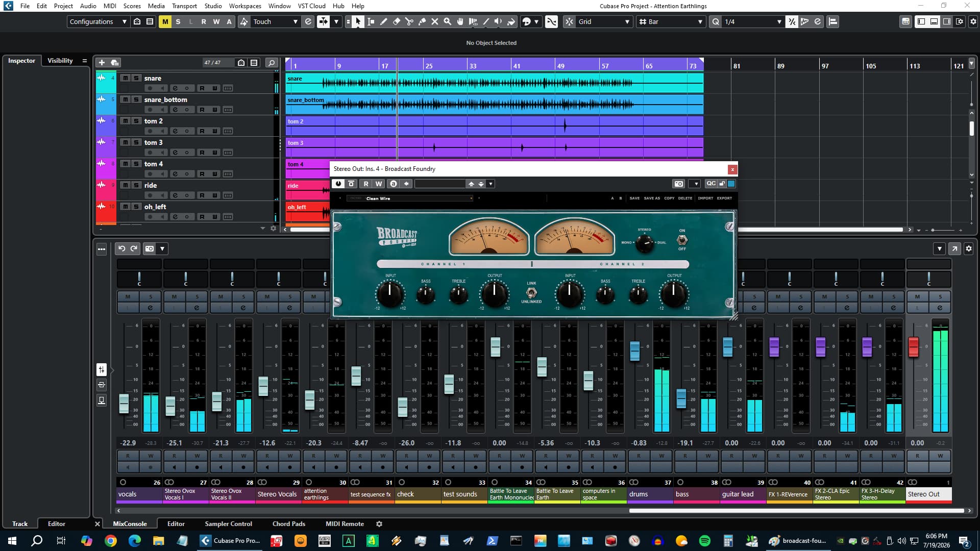Viewport: 980px width, 551px height.
Task: Mute the snare track
Action: coord(125,78)
